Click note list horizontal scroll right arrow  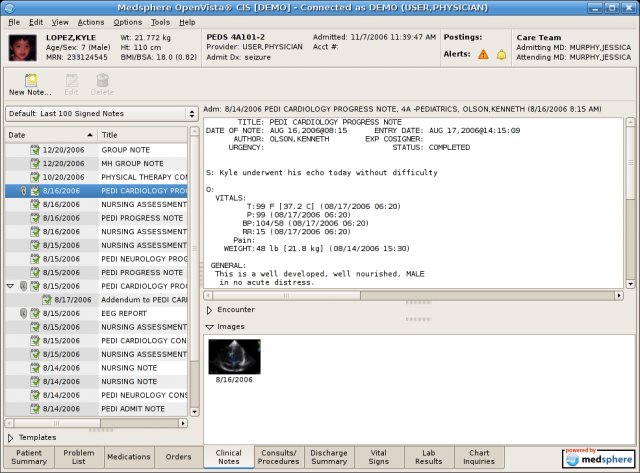(x=183, y=423)
